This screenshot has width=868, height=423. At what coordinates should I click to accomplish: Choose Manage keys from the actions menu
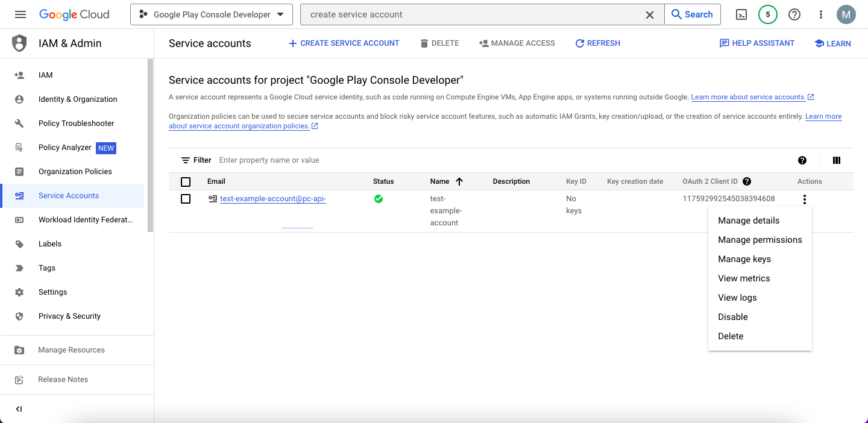(744, 259)
